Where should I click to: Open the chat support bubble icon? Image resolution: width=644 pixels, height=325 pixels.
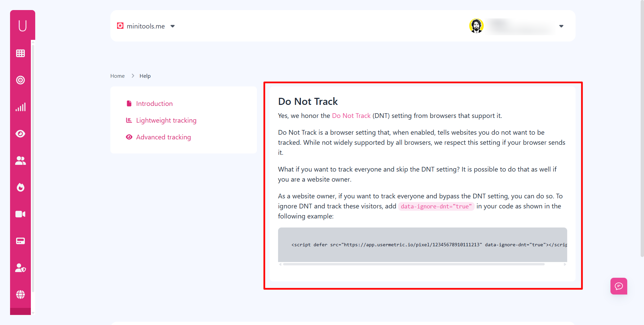coord(619,286)
